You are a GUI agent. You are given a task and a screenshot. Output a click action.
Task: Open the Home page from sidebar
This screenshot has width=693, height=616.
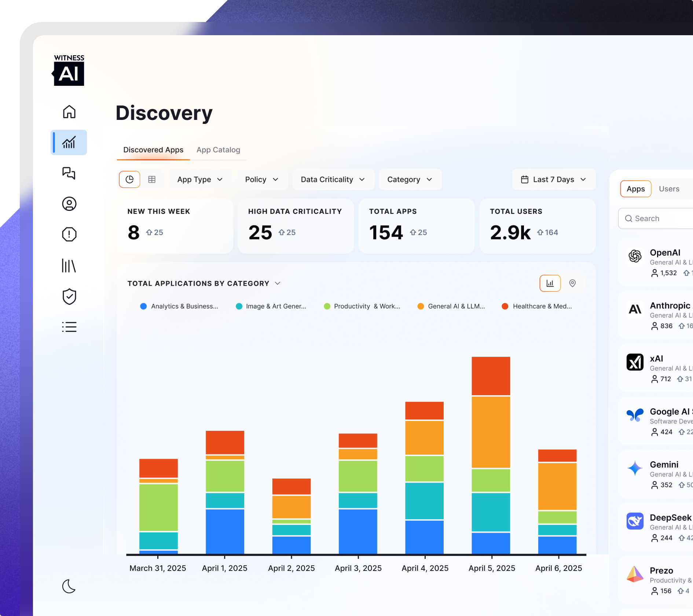69,112
